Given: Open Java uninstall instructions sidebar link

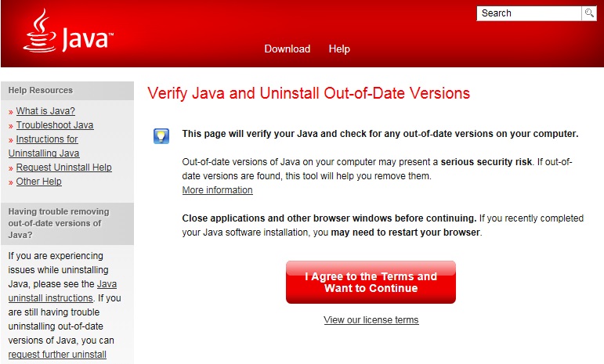Looking at the screenshot, I should pos(63,291).
